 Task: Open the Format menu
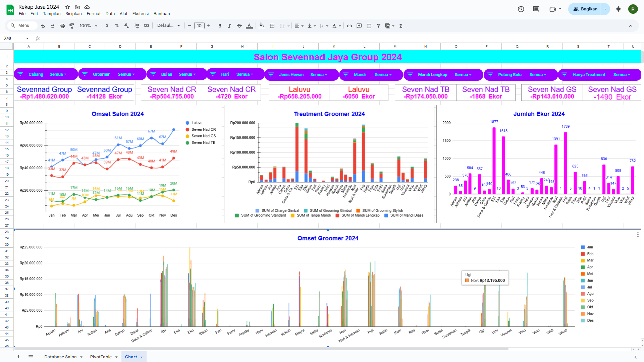pyautogui.click(x=93, y=14)
